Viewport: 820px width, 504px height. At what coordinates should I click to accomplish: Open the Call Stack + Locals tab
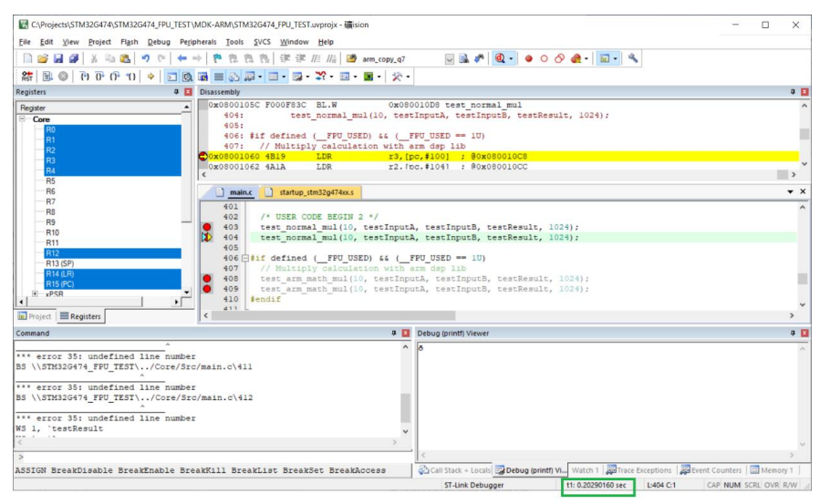(455, 470)
